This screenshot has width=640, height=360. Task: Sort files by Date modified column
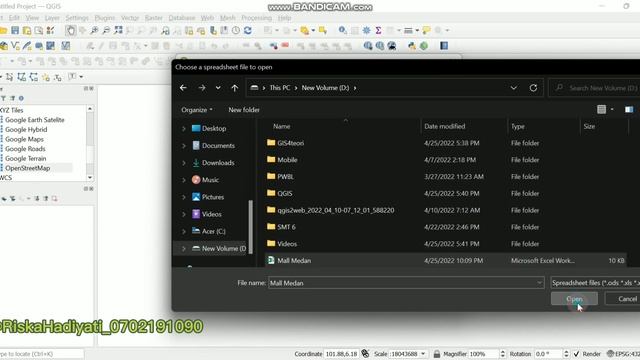444,127
